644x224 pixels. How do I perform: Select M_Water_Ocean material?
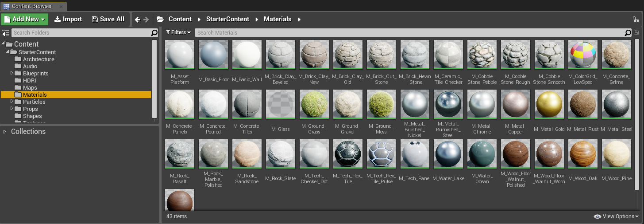pos(482,162)
